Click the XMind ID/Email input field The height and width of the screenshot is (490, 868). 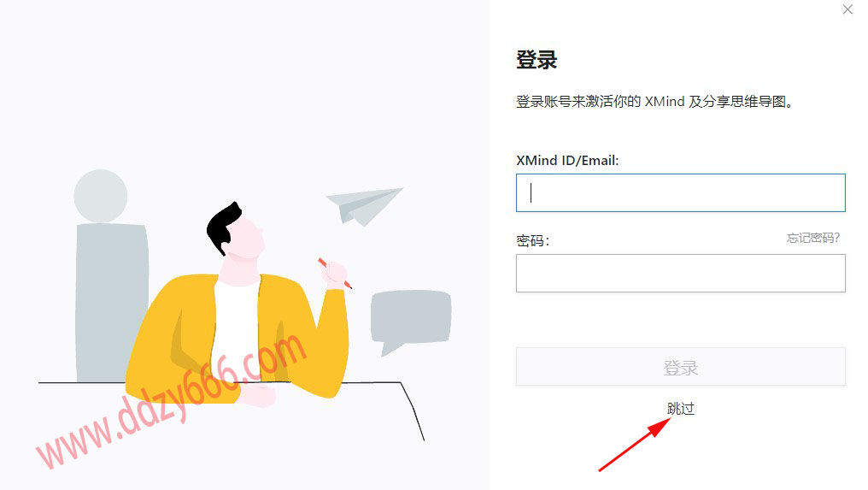(x=680, y=193)
